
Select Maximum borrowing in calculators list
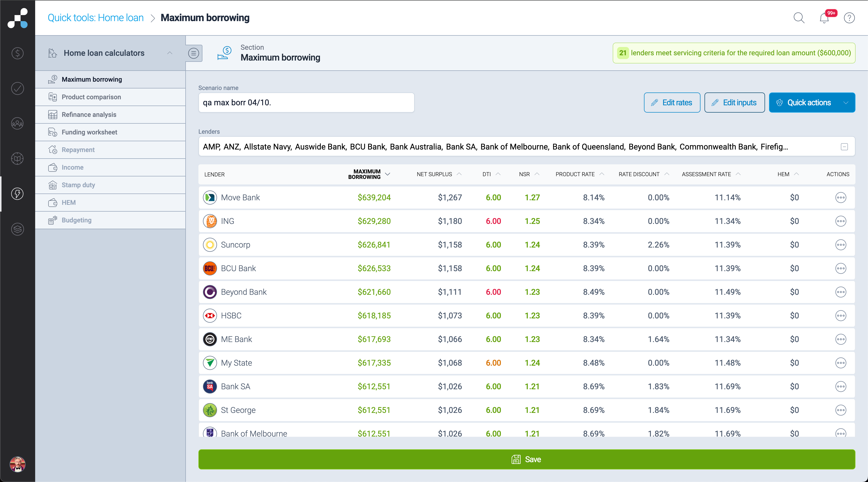click(x=111, y=80)
